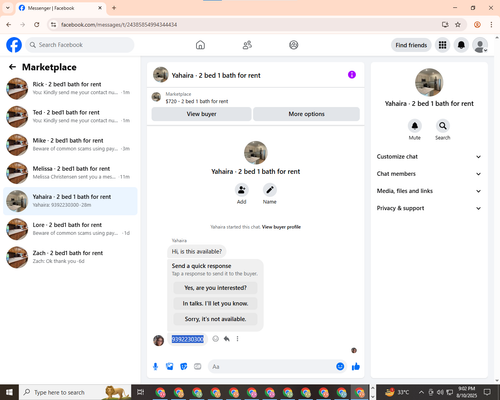This screenshot has width=500, height=400.
Task: Send quick response In talks. I'll let you know.
Action: pos(215,304)
